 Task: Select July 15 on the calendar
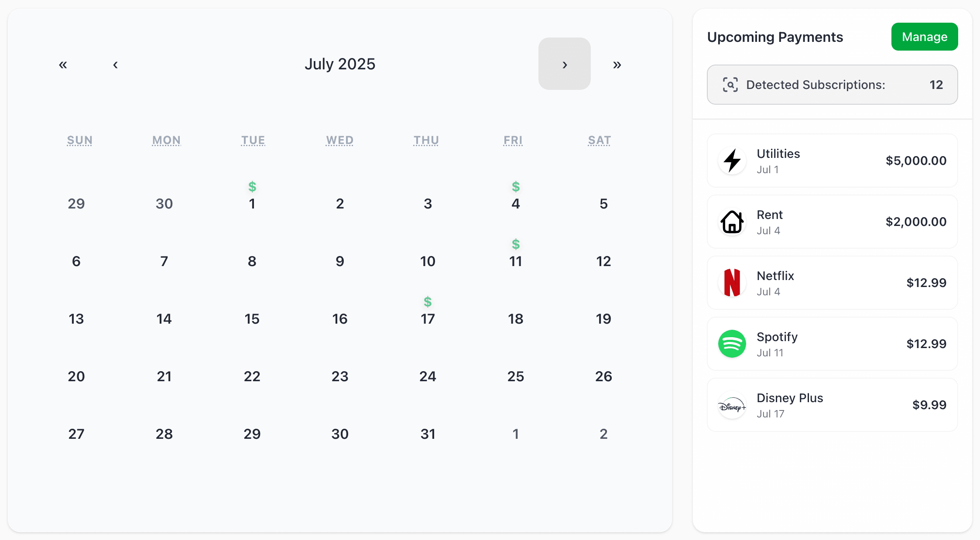(x=252, y=319)
